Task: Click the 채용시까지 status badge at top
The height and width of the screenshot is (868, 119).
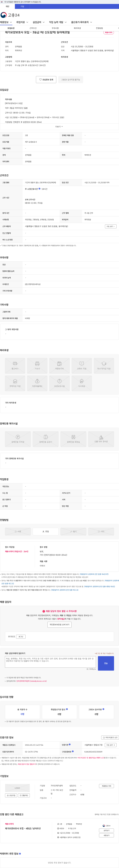Action: (x=108, y=33)
